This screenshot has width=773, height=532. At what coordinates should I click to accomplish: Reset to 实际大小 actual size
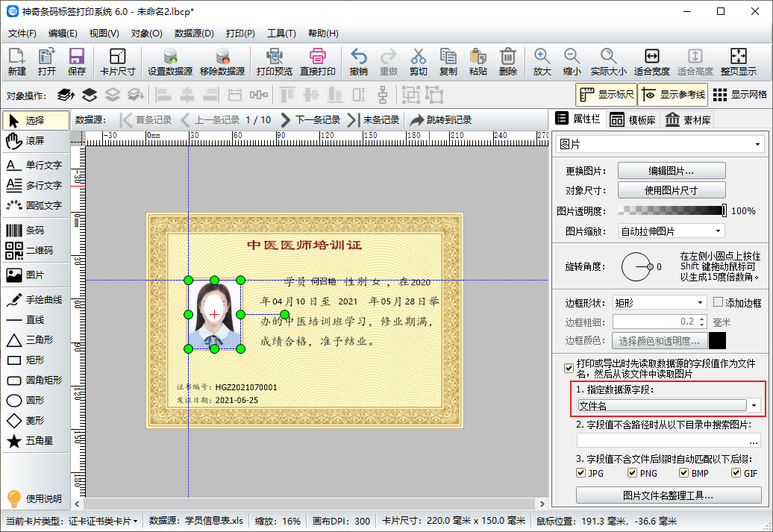pos(608,62)
